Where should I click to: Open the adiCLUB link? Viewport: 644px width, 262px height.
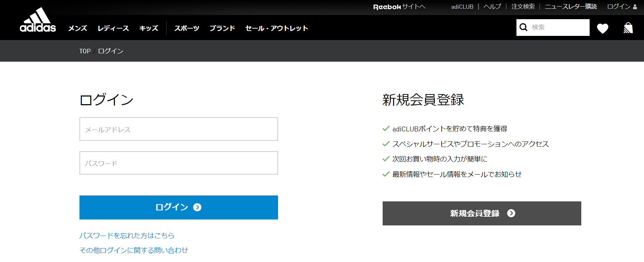pyautogui.click(x=462, y=7)
